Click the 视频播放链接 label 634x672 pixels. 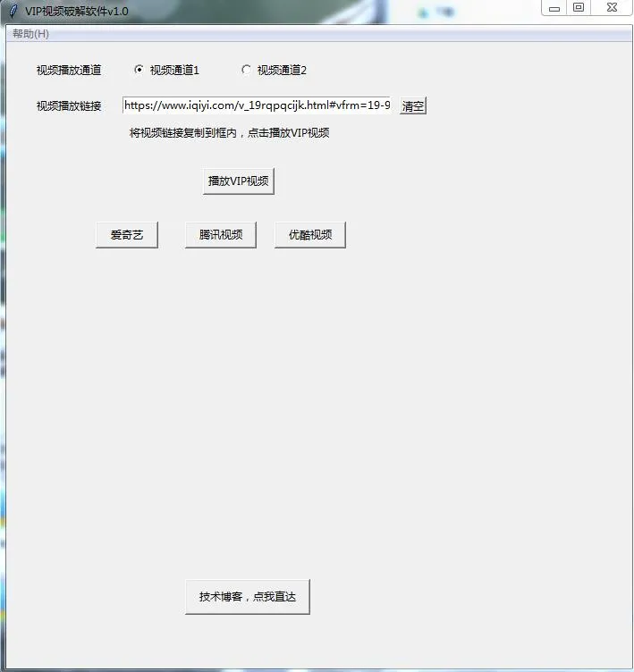69,105
